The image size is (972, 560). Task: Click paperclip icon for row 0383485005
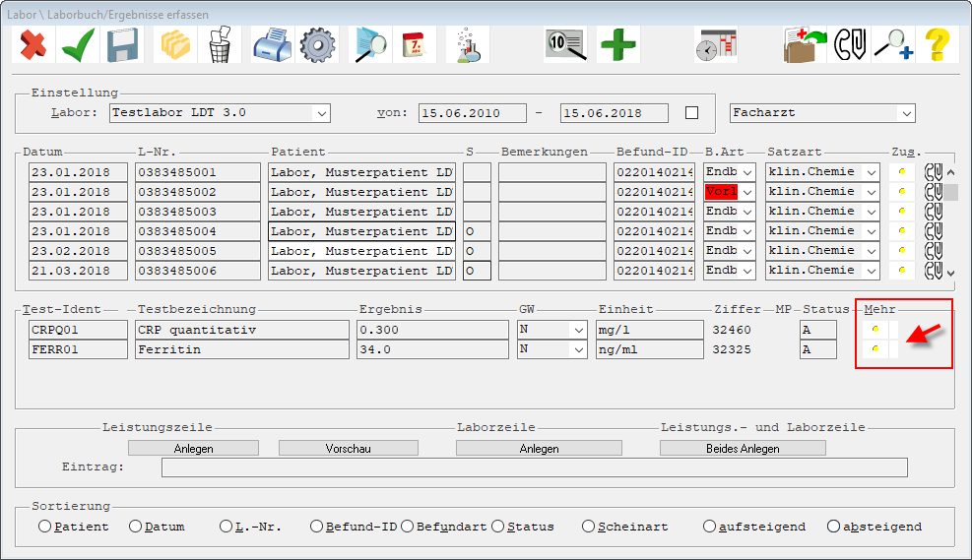(x=933, y=251)
